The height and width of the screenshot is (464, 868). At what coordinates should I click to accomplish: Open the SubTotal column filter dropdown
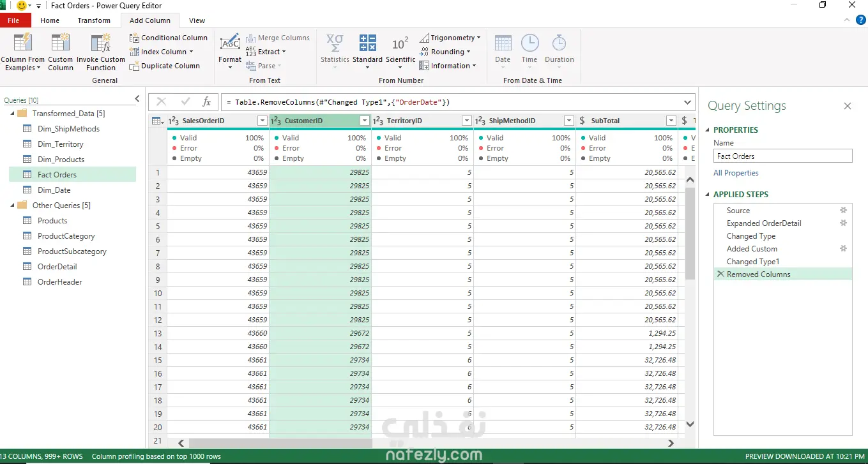[x=671, y=121]
